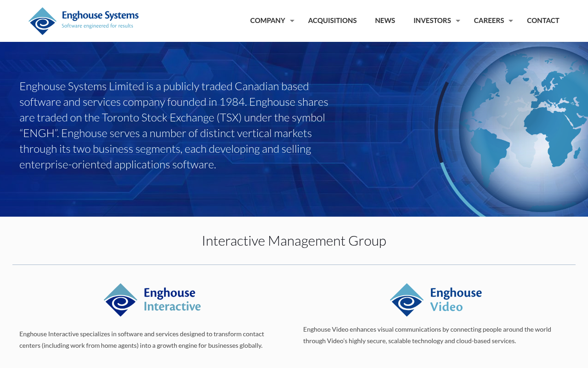Open the CAREERS menu

coord(489,20)
